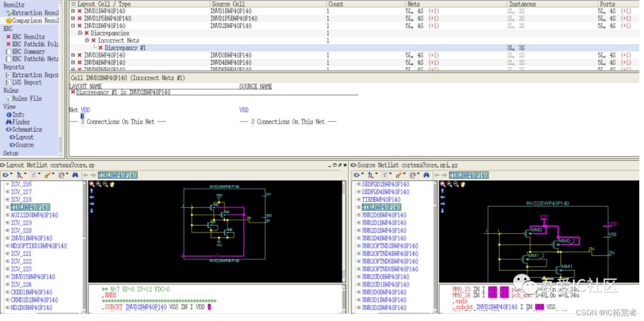Click back arrow in Layout Netlist toolbar
The image size is (644, 321).
click(86, 175)
